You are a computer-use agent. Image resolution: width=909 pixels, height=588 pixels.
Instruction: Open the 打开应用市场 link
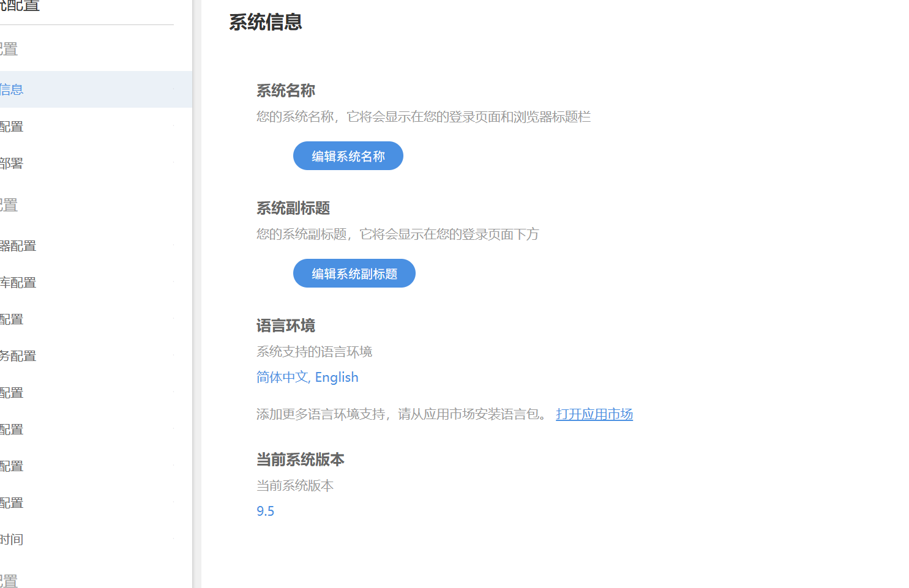594,414
